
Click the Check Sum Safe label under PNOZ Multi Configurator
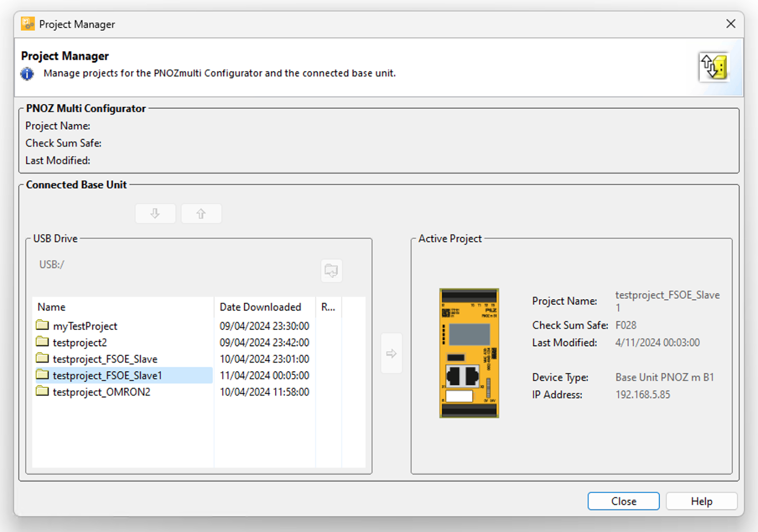63,143
